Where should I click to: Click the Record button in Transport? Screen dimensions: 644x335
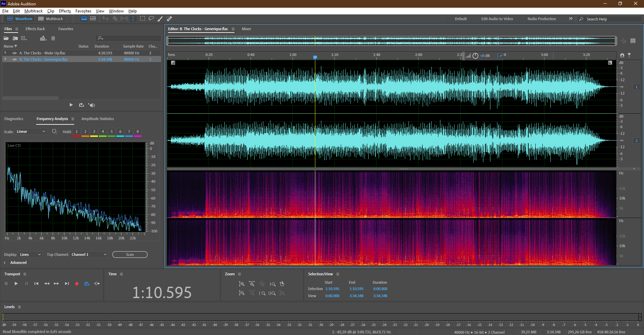[77, 284]
